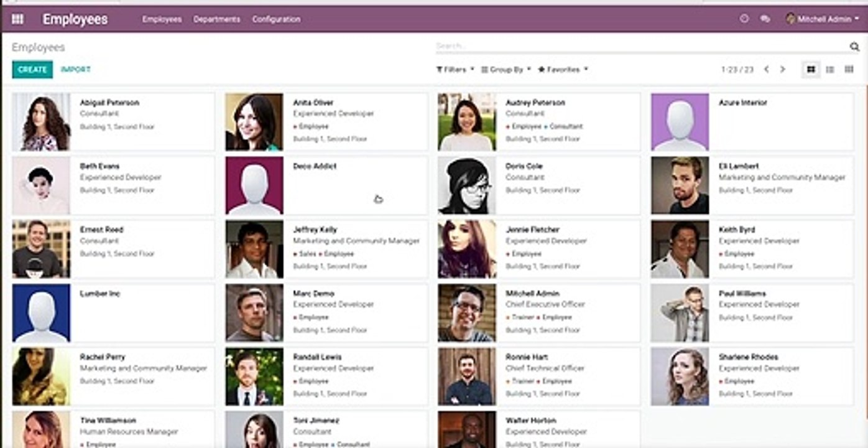Select Chief Executive Officer job title
This screenshot has height=448, width=868.
click(545, 305)
